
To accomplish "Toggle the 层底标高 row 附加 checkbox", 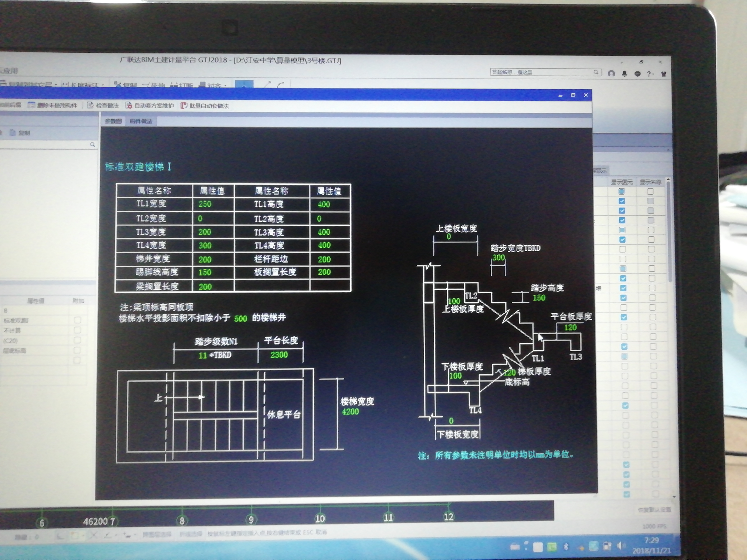I will click(x=77, y=350).
